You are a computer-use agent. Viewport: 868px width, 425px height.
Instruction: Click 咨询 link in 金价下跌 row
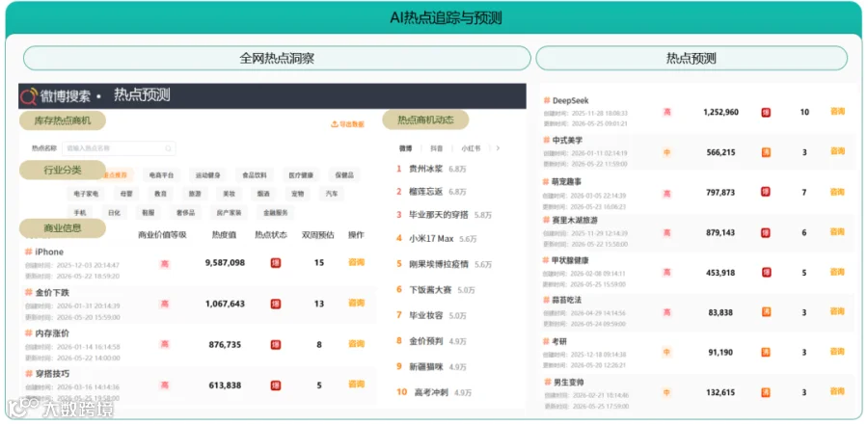pos(356,304)
